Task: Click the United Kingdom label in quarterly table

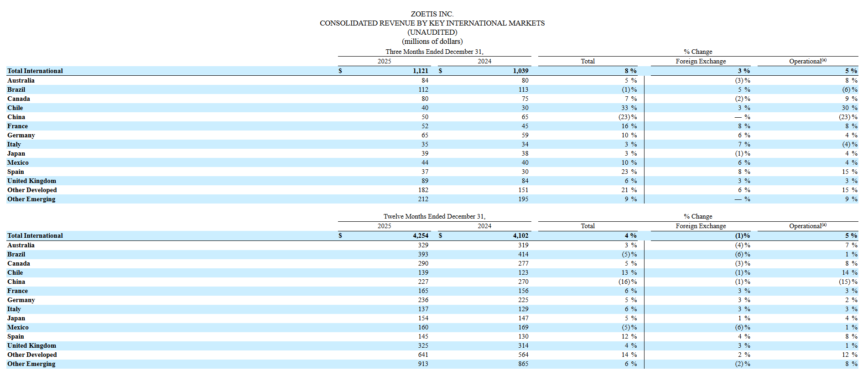Action: coord(31,181)
